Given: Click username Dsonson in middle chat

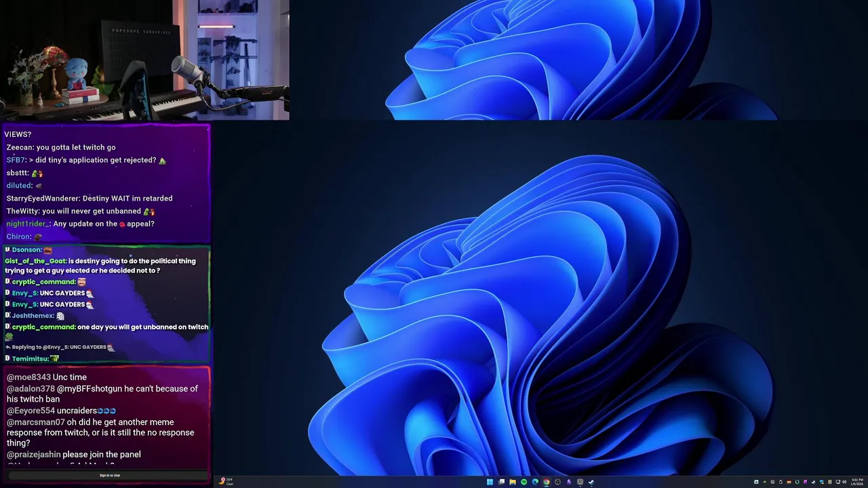Looking at the screenshot, I should pyautogui.click(x=26, y=250).
